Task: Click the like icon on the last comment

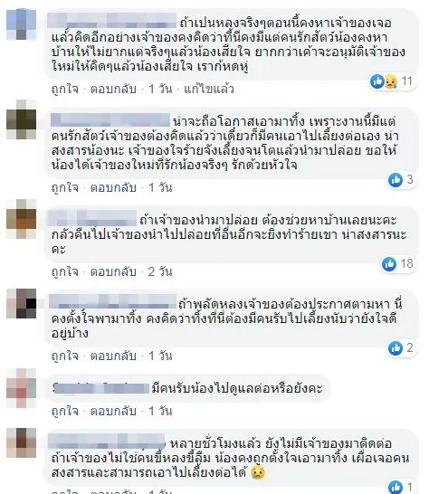Action: [396, 487]
